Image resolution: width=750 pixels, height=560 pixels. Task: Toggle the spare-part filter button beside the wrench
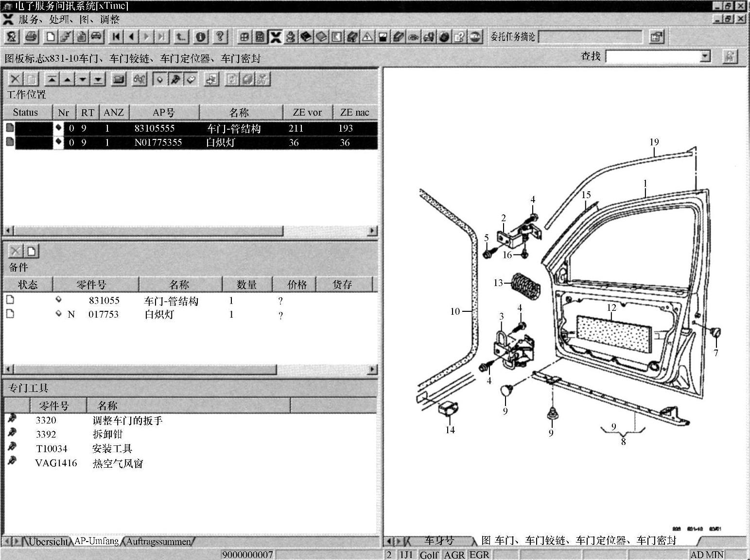(x=191, y=79)
